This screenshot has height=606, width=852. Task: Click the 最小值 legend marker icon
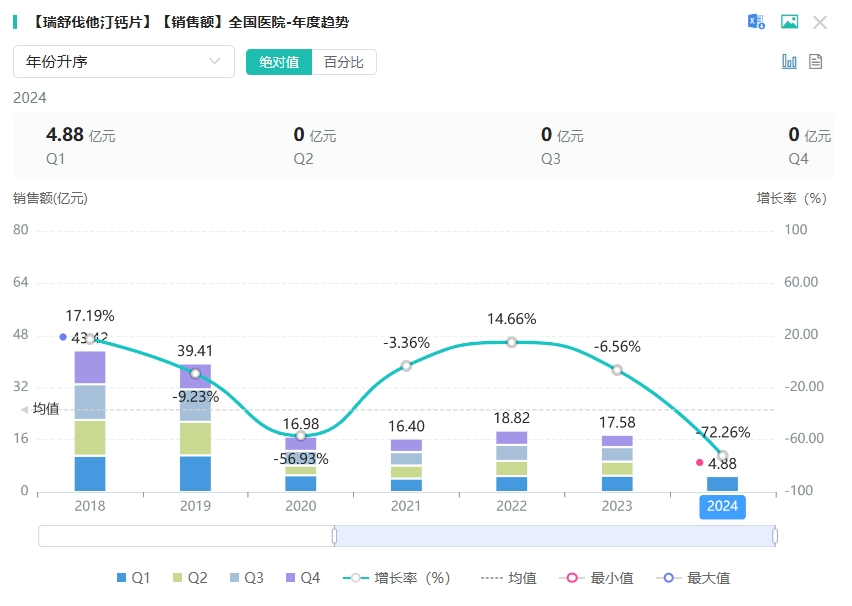(x=574, y=578)
